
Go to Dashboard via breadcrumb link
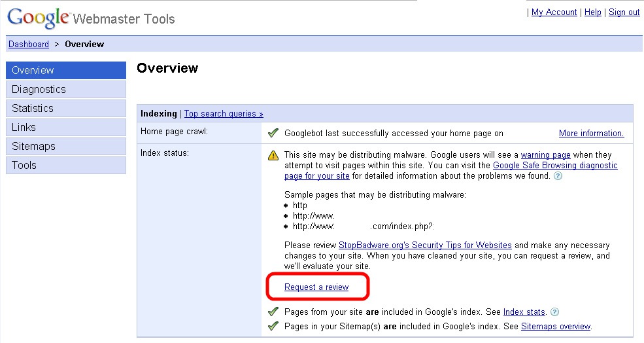click(29, 44)
